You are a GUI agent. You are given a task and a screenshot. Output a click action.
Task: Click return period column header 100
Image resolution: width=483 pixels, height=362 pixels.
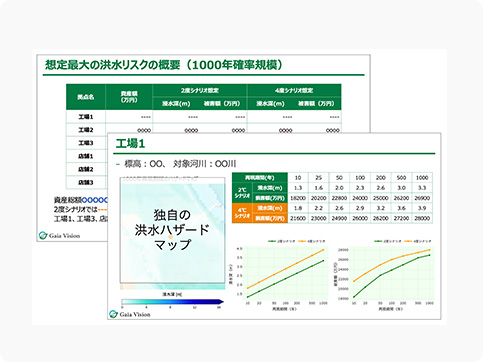click(360, 178)
